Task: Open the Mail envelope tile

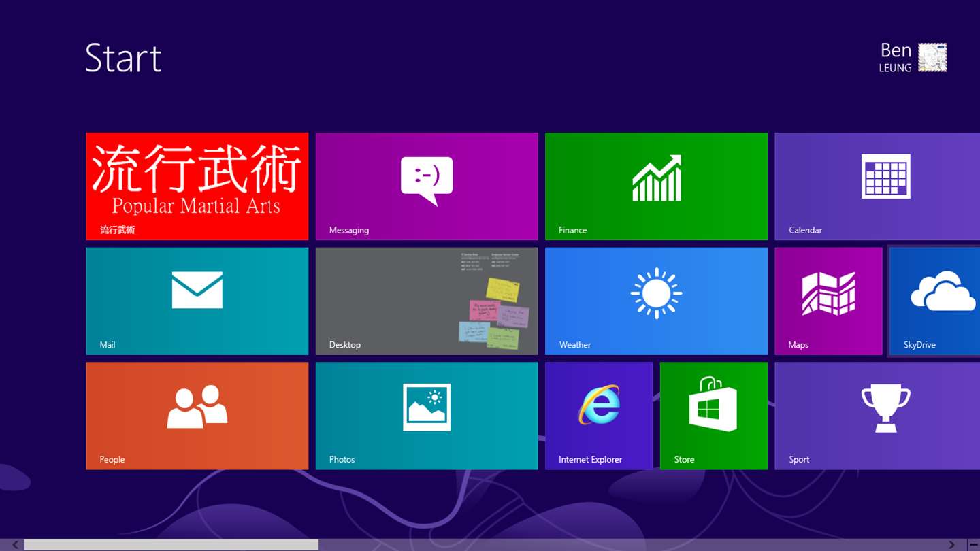Action: 197,301
